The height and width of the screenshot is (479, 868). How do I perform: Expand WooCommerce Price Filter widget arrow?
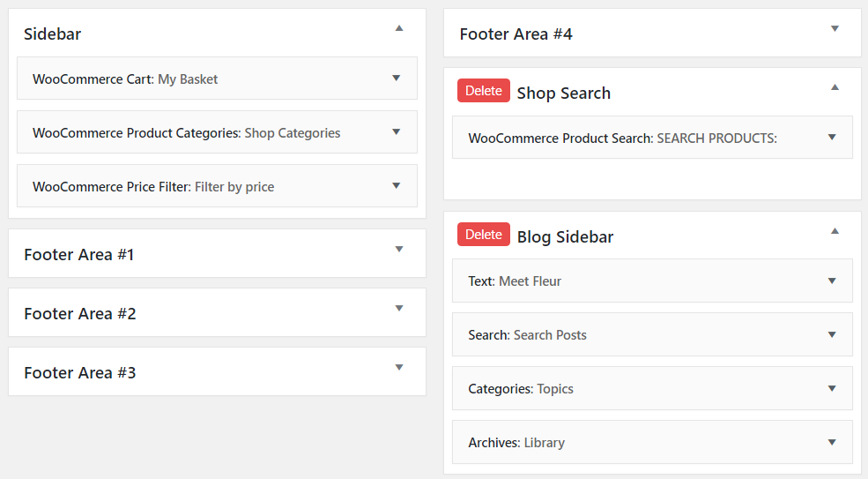(396, 186)
